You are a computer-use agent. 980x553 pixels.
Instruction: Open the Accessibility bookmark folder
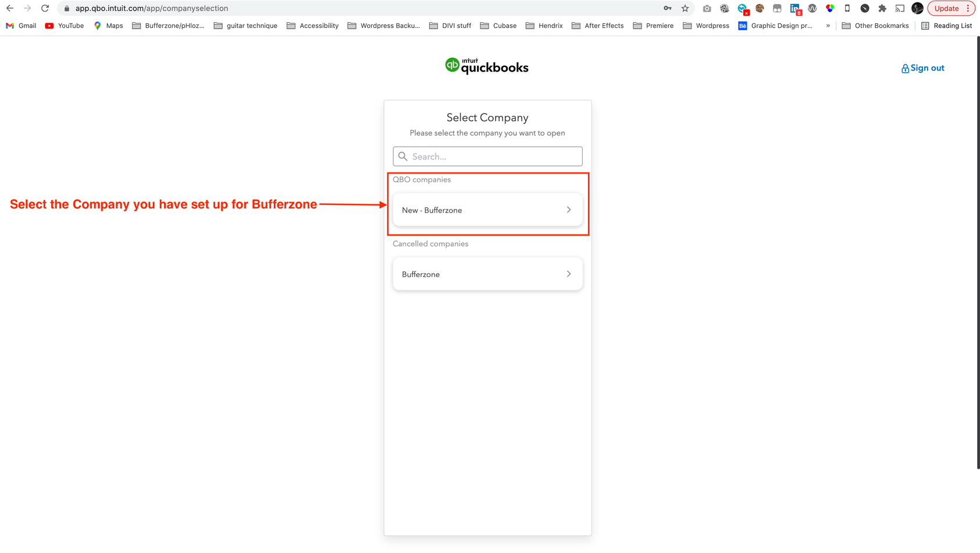(312, 26)
